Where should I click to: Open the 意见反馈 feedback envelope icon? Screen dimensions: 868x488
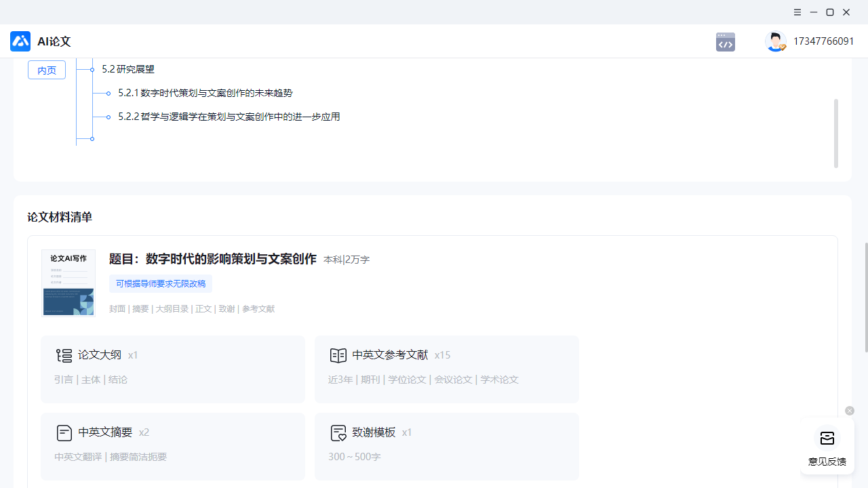tap(827, 439)
